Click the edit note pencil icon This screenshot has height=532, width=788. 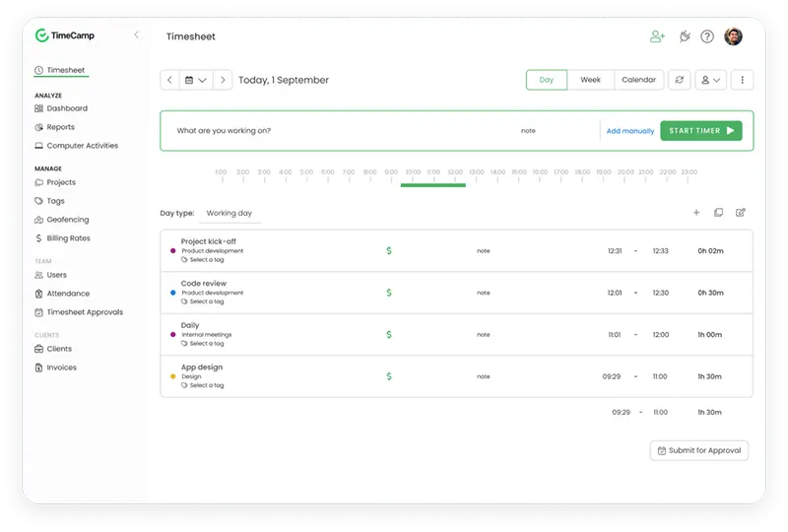(741, 213)
